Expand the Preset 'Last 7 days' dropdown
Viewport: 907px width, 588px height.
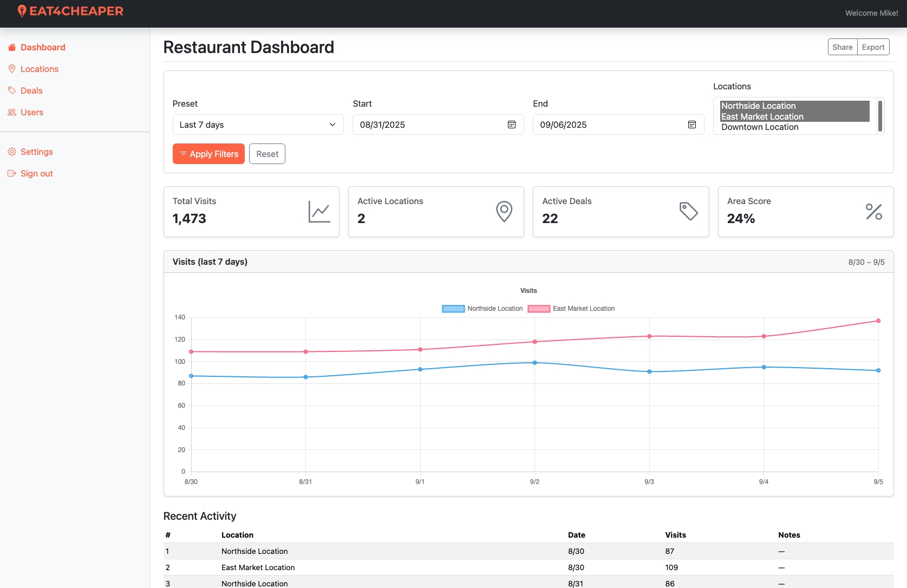click(x=258, y=125)
